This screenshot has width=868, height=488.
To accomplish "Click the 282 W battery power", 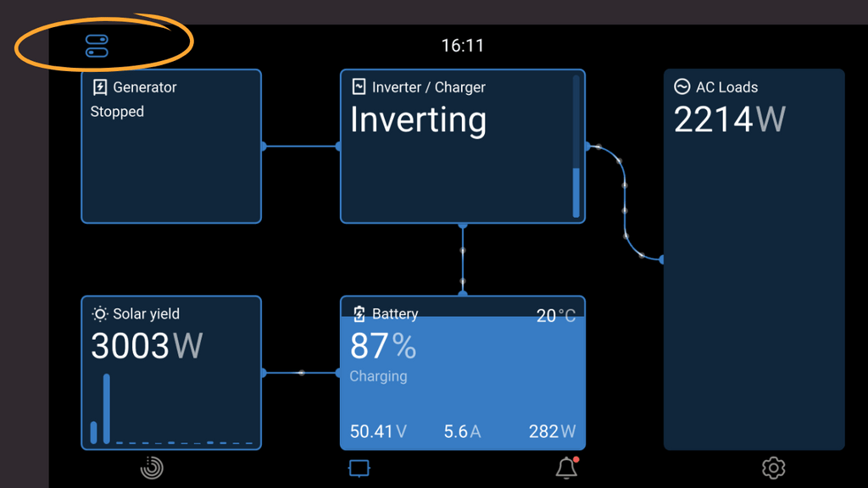I will click(552, 431).
